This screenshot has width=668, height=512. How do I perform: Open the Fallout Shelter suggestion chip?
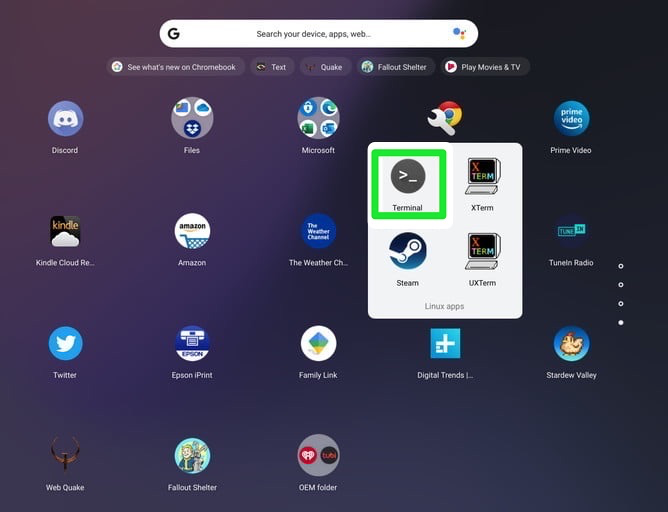[x=395, y=67]
